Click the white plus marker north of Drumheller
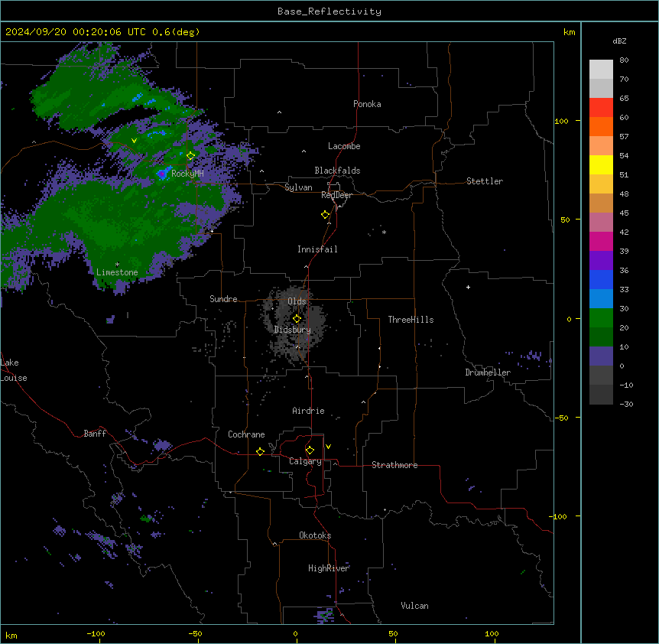 pos(468,287)
